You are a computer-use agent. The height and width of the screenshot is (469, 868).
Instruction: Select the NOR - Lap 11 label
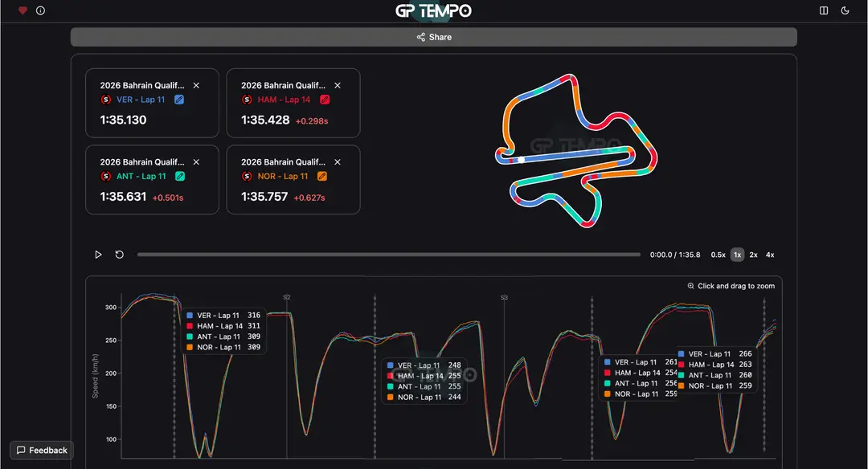282,177
